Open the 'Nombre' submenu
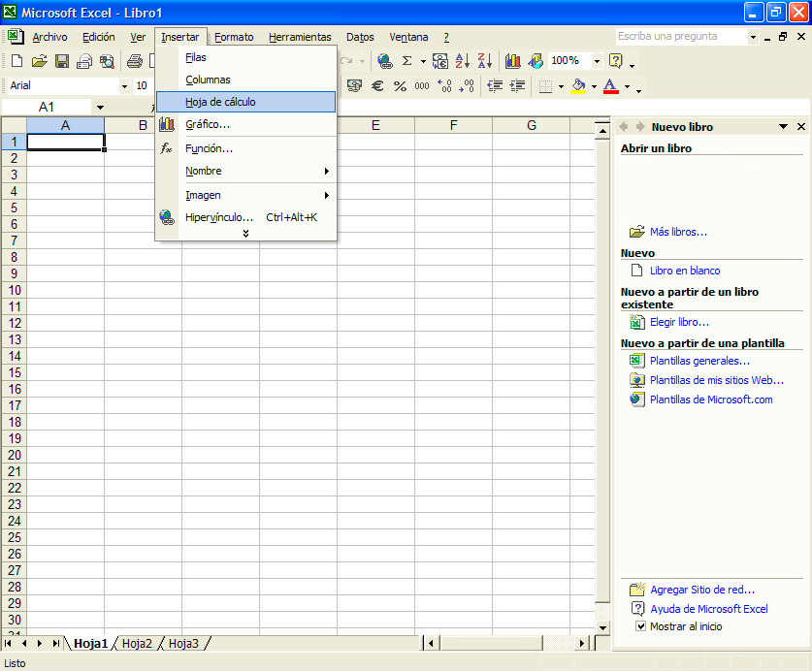Viewport: 812px width, 671px height. pyautogui.click(x=246, y=171)
